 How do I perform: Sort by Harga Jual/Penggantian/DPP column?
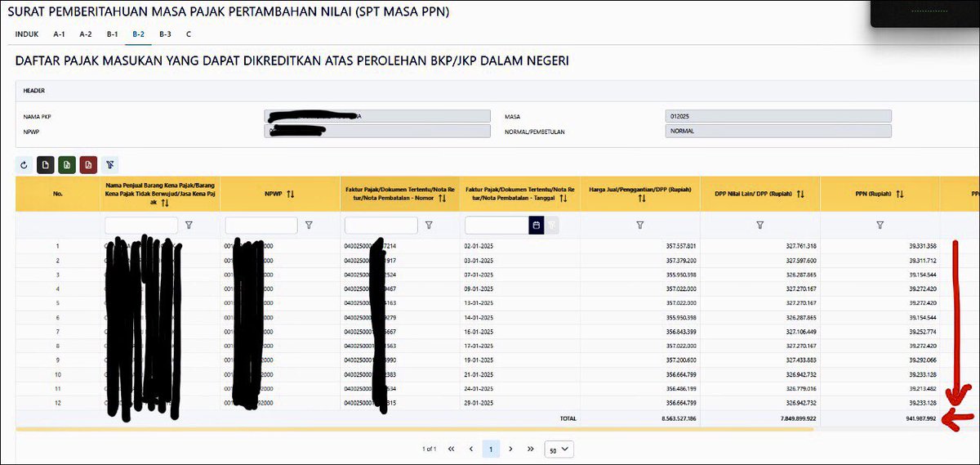pos(641,199)
